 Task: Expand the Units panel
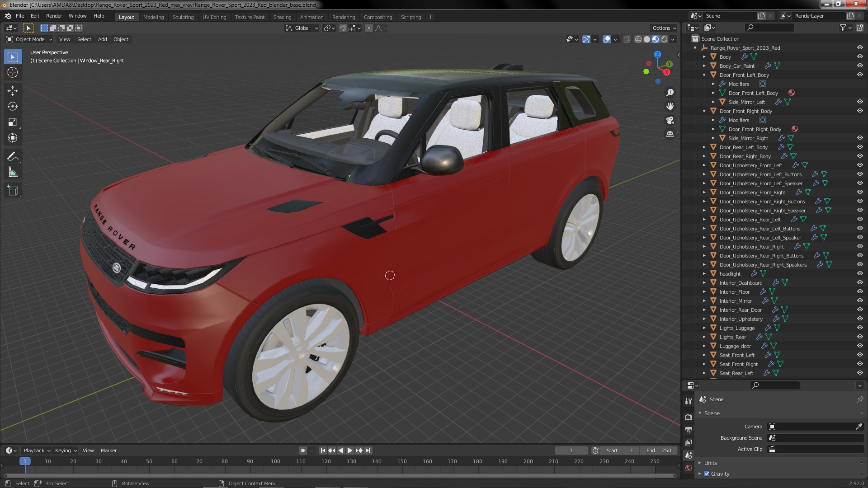(710, 463)
